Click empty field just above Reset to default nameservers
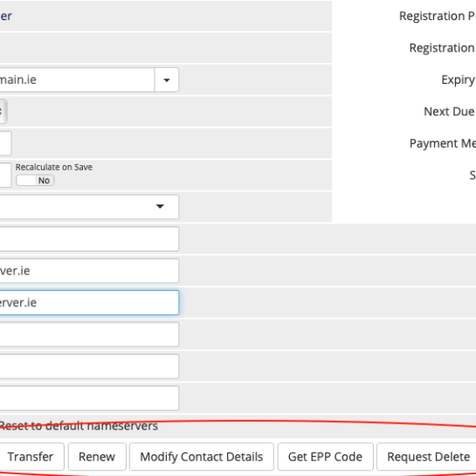The height and width of the screenshot is (476, 476). pos(89,398)
